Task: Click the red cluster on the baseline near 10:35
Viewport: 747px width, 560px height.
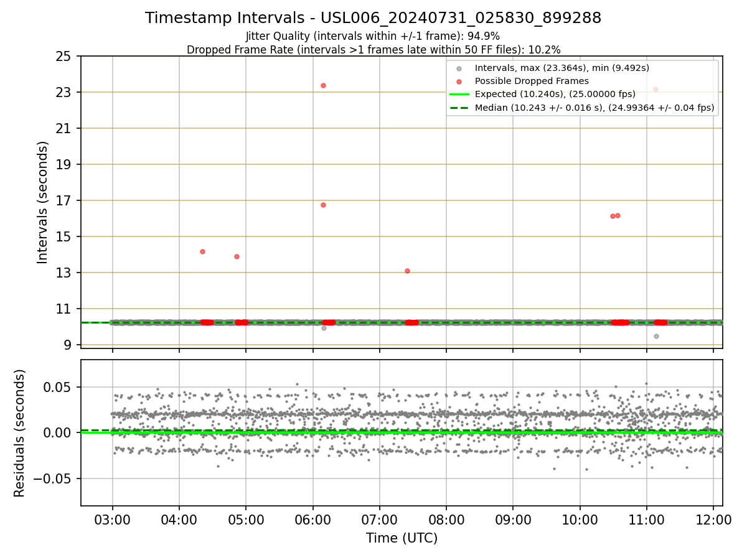Action: point(620,322)
